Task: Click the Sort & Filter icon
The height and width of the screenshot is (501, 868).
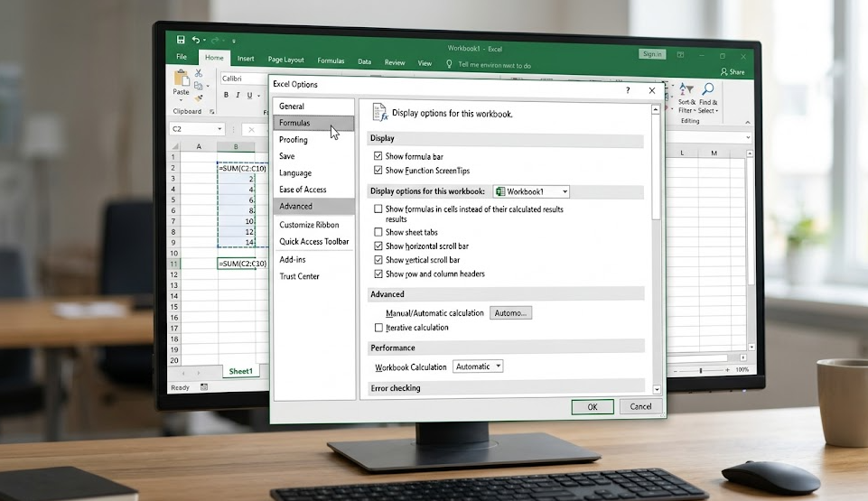Action: pyautogui.click(x=686, y=88)
